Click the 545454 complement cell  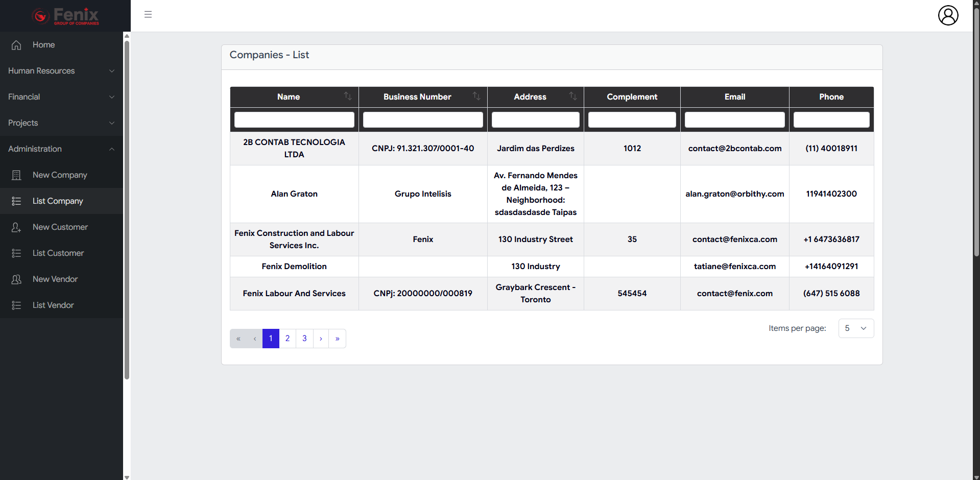pyautogui.click(x=632, y=294)
